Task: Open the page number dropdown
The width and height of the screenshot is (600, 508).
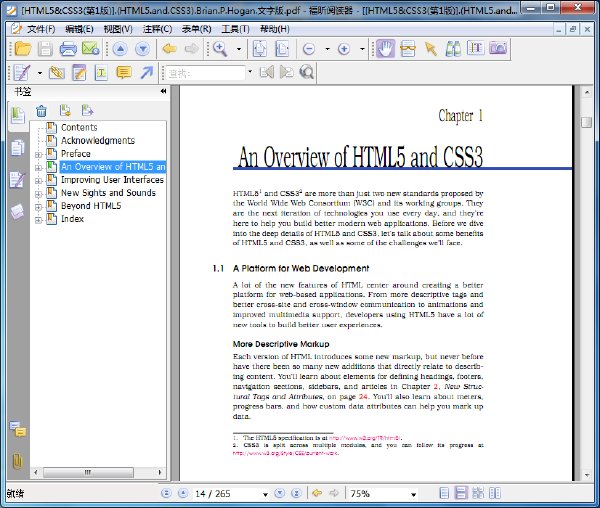Action: pyautogui.click(x=265, y=494)
